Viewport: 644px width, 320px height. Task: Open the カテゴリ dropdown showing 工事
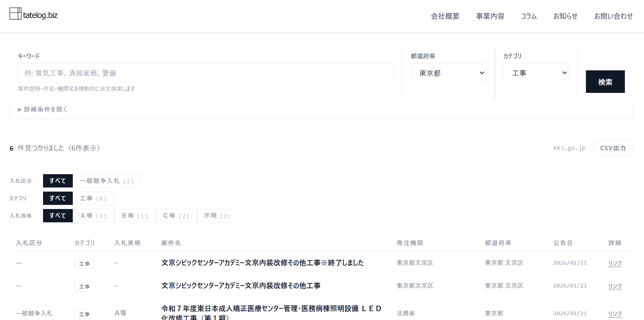536,73
